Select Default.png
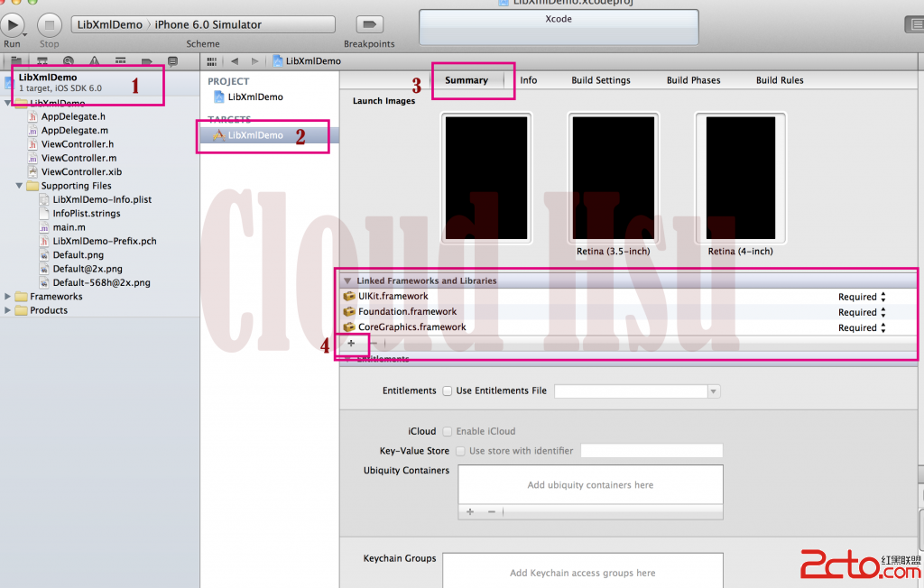The image size is (924, 588). point(78,255)
